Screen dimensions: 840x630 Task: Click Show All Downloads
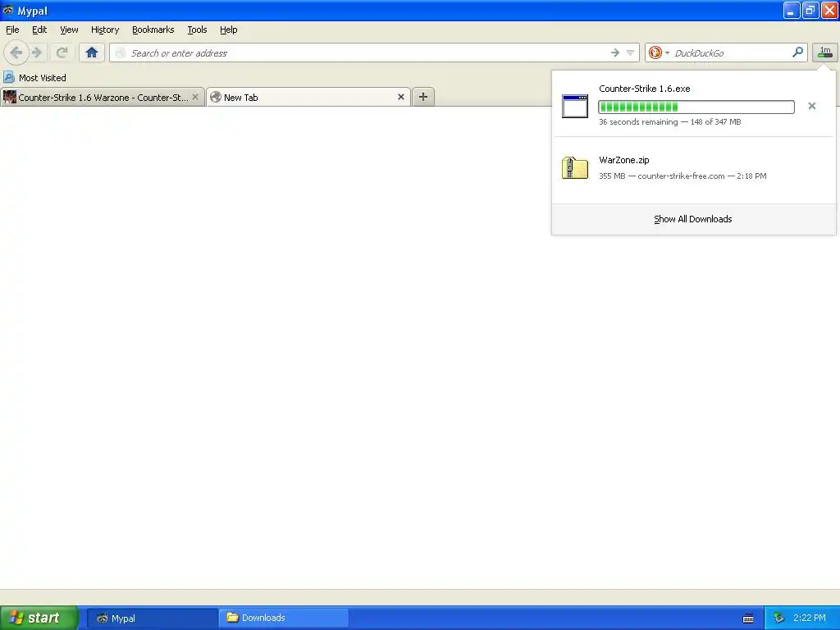[692, 219]
